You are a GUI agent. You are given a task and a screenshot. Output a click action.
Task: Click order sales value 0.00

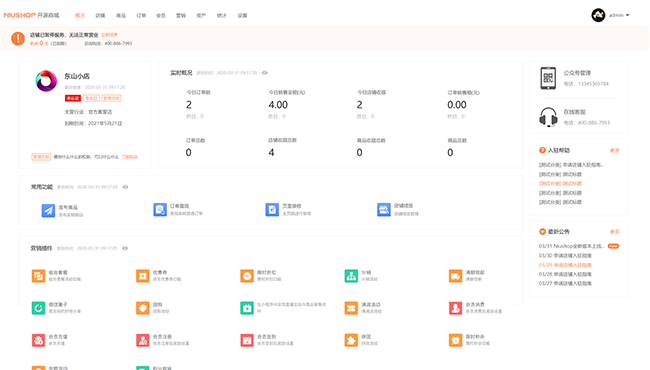click(457, 105)
